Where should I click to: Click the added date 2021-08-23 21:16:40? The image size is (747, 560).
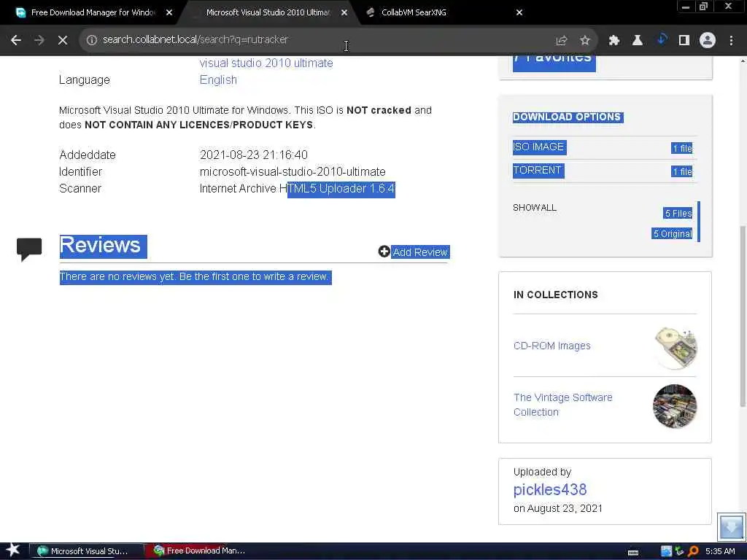coord(253,155)
